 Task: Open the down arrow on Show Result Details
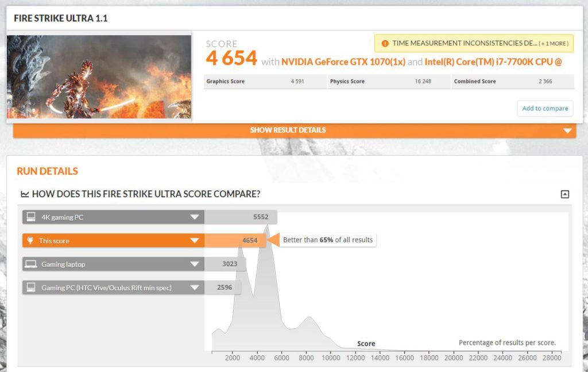click(567, 131)
